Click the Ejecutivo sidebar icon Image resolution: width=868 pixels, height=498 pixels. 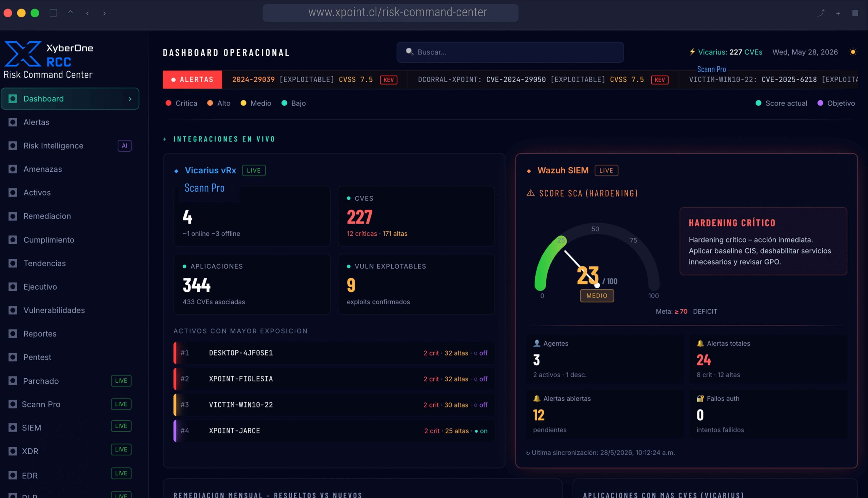click(x=13, y=287)
